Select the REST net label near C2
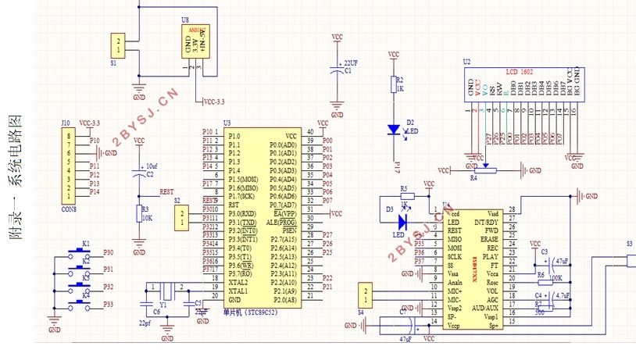 tap(166, 191)
